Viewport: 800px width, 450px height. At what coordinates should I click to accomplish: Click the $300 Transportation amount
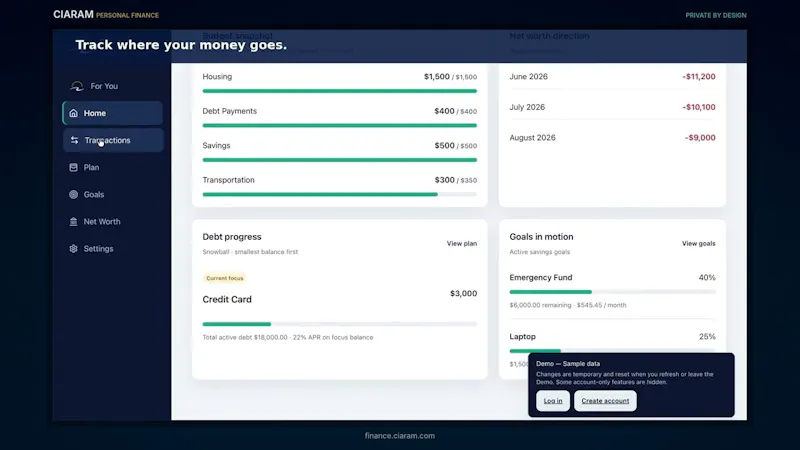pyautogui.click(x=444, y=180)
